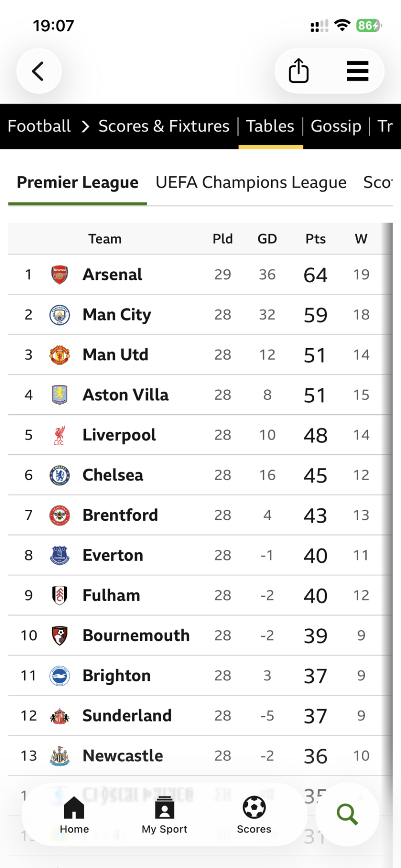Tap the Arsenal club crest
Image resolution: width=401 pixels, height=868 pixels.
pyautogui.click(x=60, y=274)
